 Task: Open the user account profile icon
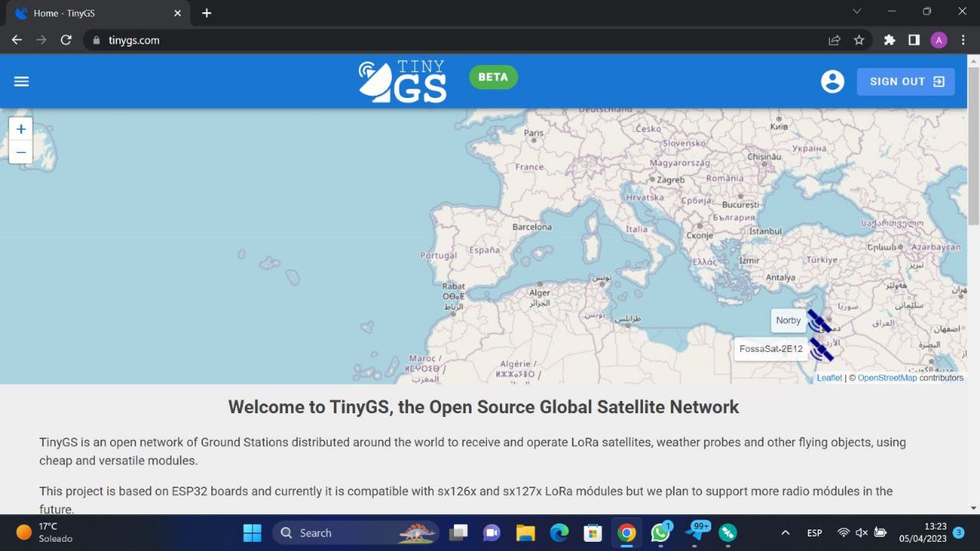(832, 81)
